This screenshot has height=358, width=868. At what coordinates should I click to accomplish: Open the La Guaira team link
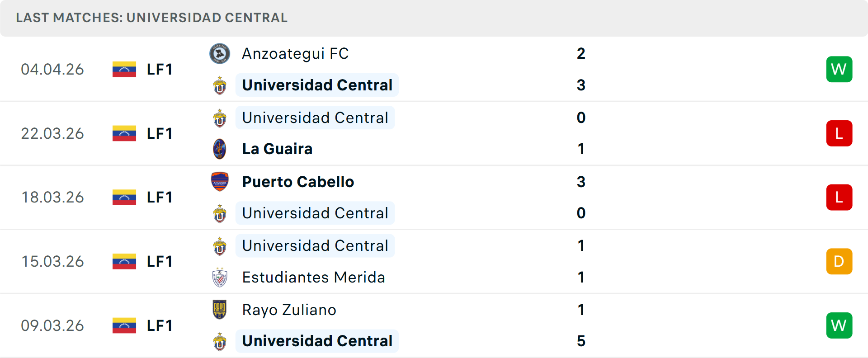(x=277, y=149)
